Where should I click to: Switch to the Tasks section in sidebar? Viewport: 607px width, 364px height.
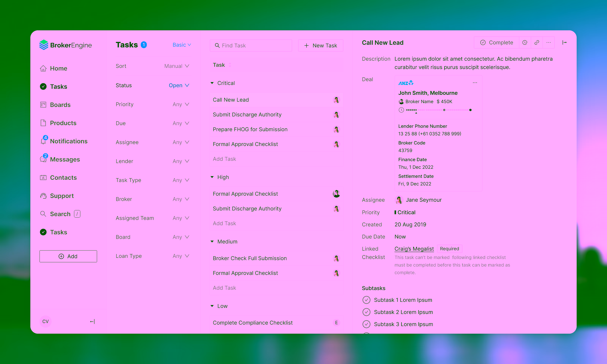[x=58, y=86]
